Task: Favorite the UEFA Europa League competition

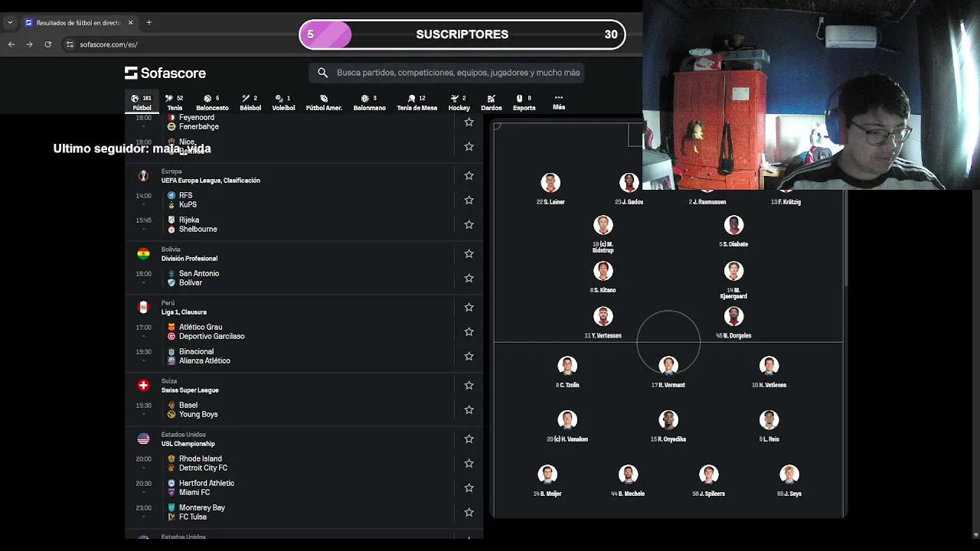Action: click(469, 176)
